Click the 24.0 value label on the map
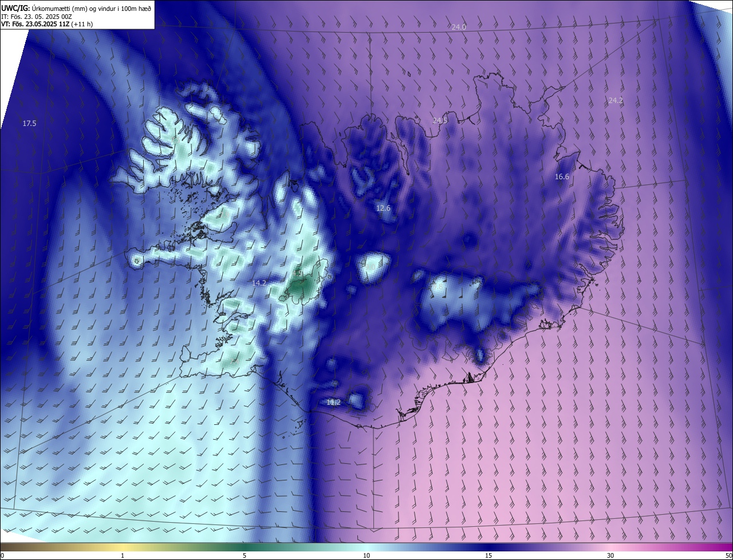The width and height of the screenshot is (733, 560). [x=459, y=27]
